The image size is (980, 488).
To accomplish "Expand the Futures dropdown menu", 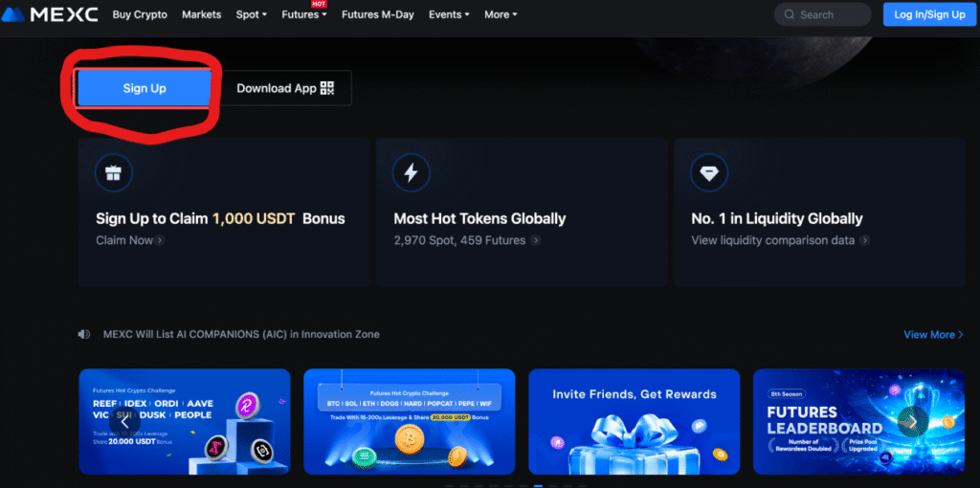I will point(303,14).
